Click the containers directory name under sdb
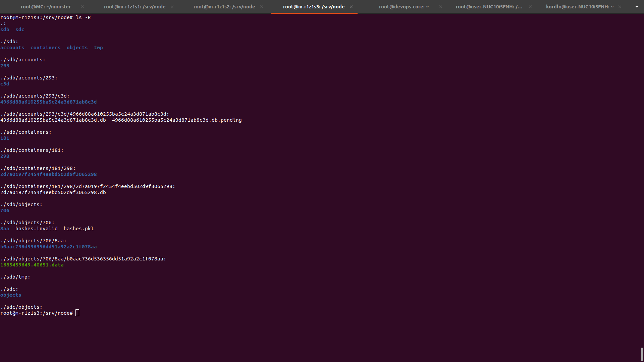 (45, 48)
